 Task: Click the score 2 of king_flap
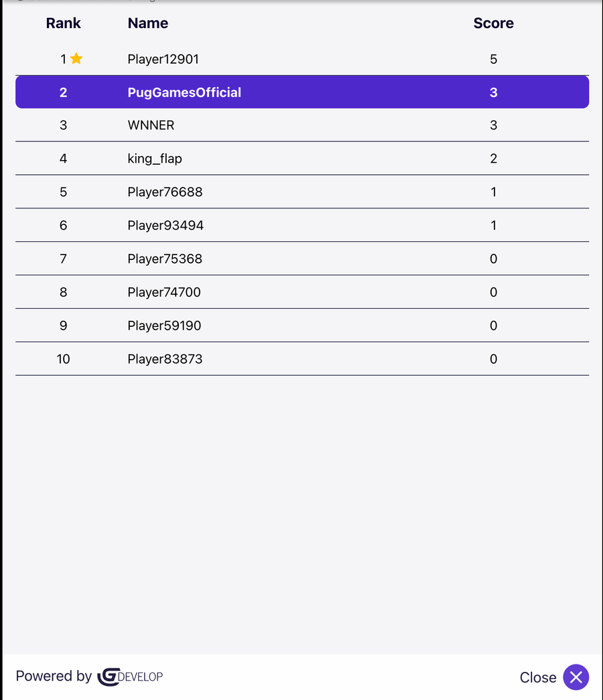pos(494,159)
